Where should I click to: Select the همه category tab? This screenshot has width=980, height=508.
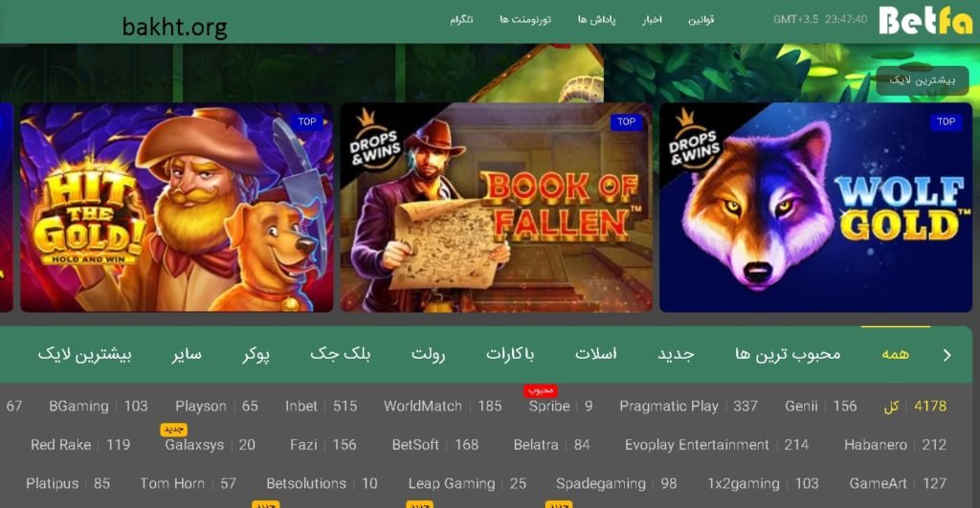(895, 354)
